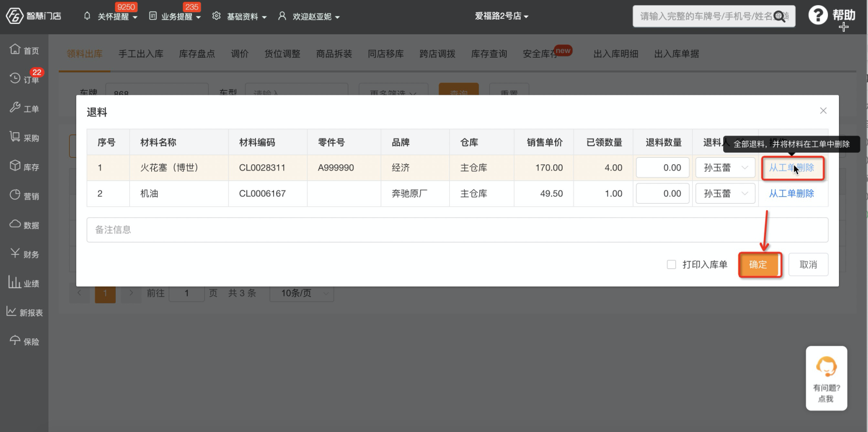Click current page 1 pagination button

[x=105, y=293]
